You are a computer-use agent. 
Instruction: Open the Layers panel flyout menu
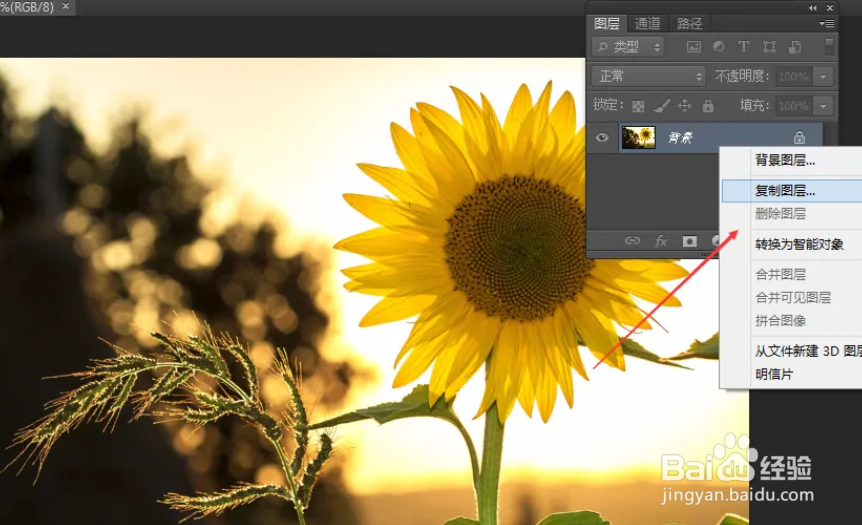point(827,24)
